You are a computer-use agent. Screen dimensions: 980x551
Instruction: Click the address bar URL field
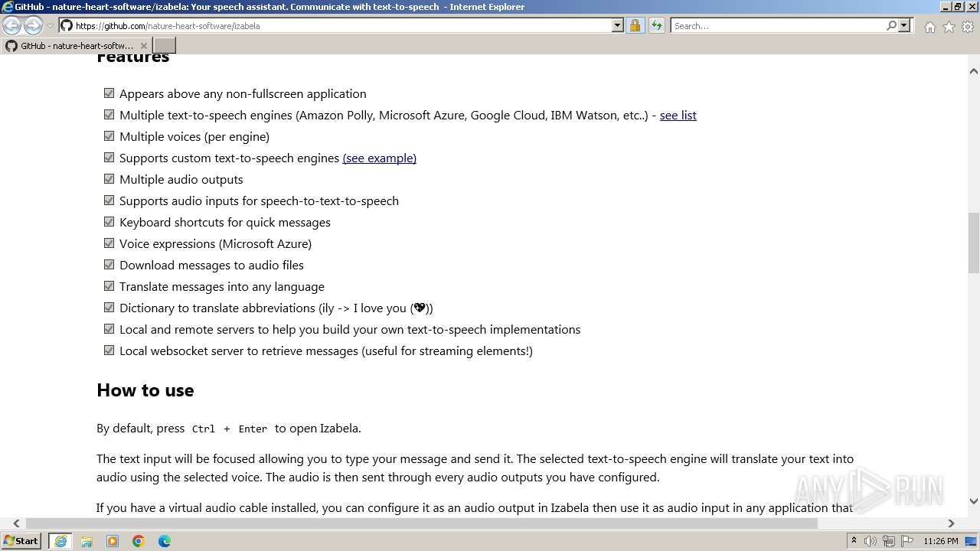point(343,25)
